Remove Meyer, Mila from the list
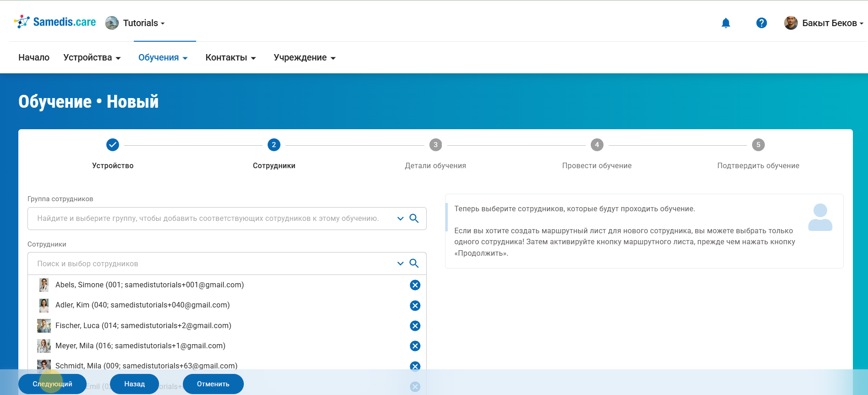The height and width of the screenshot is (395, 868). click(415, 346)
